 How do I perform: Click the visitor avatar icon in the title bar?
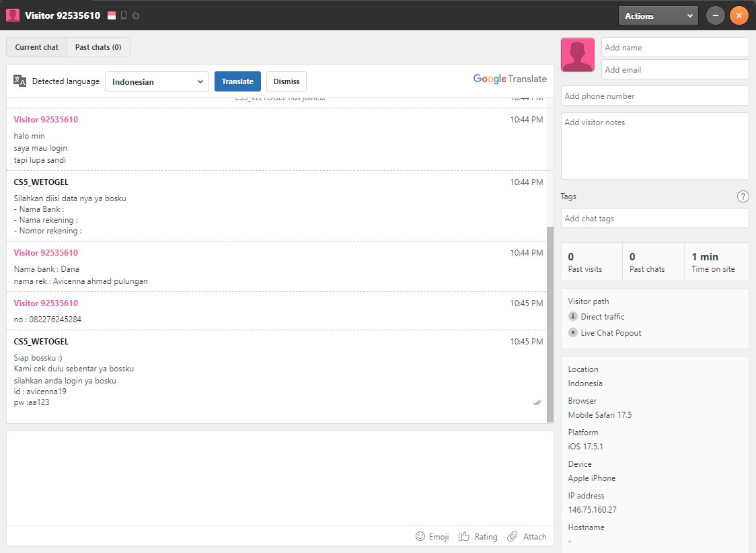(x=13, y=15)
